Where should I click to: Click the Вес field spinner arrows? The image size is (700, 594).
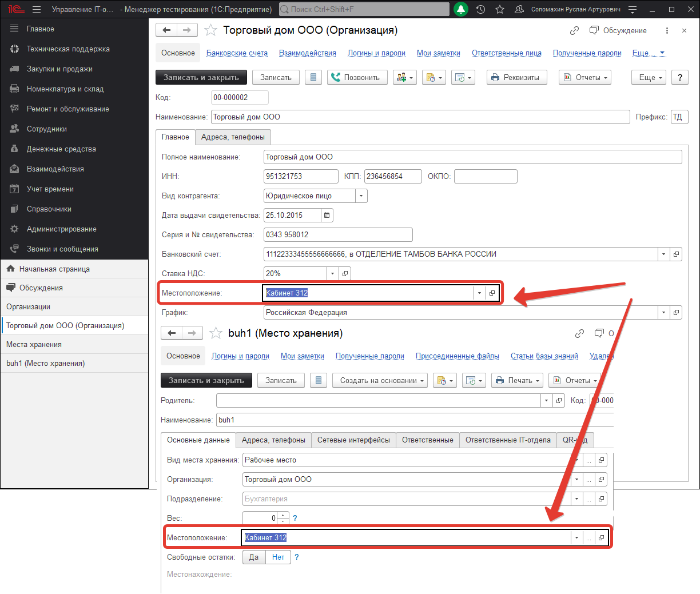click(x=283, y=519)
